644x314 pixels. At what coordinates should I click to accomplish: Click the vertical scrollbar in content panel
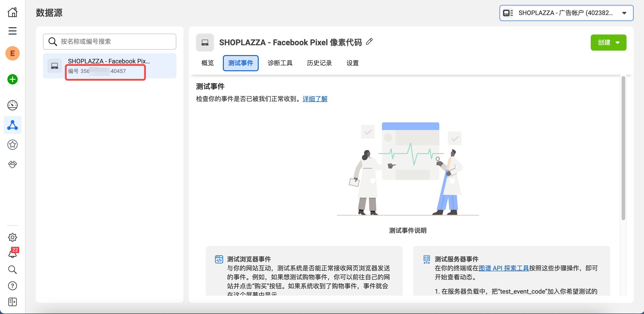pyautogui.click(x=623, y=148)
